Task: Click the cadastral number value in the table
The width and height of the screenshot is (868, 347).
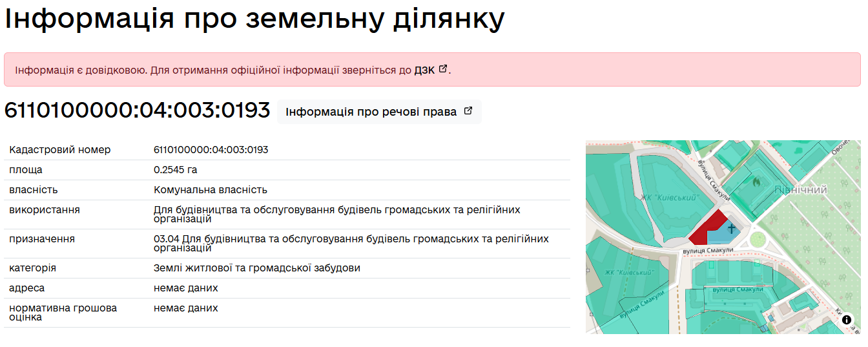Action: coord(211,150)
